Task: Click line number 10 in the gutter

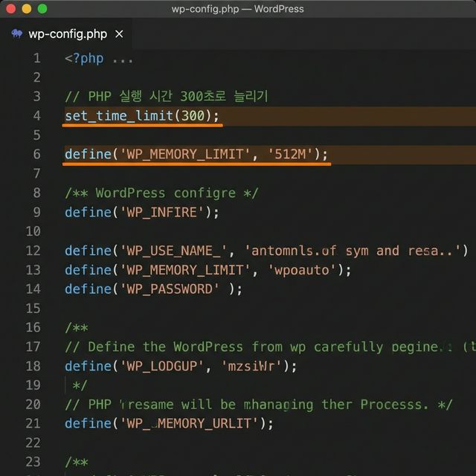Action: (33, 231)
